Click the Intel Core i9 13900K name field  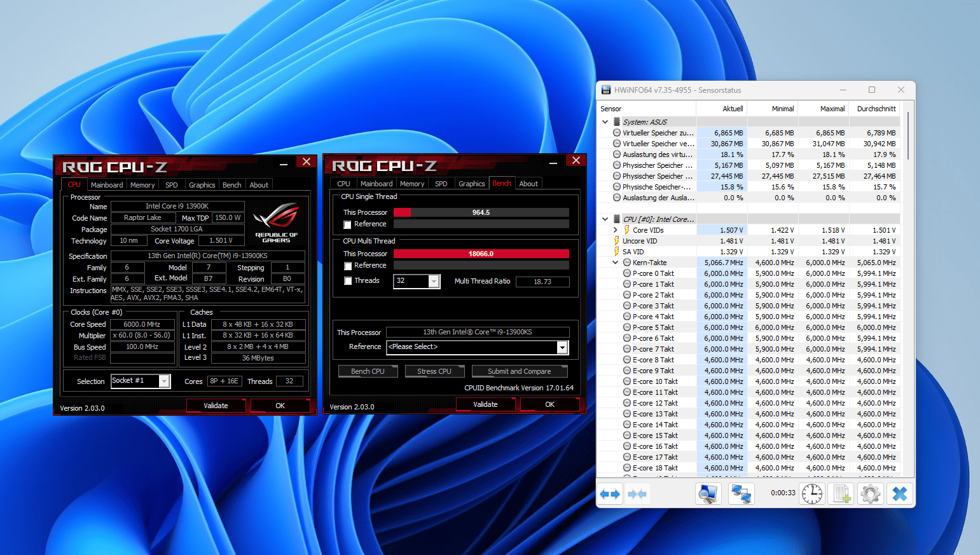(177, 206)
